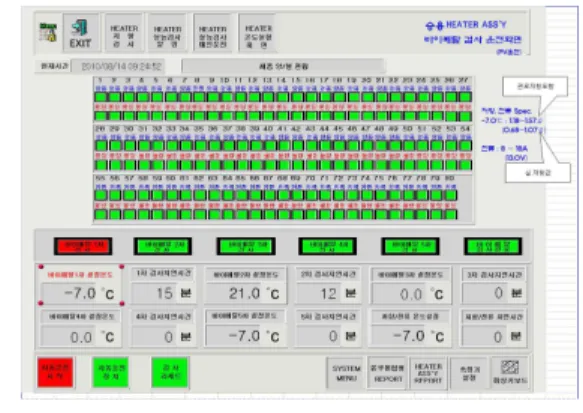The height and width of the screenshot is (413, 583).
Task: Click the first-row green lamp under number 55
Action: coord(101,195)
